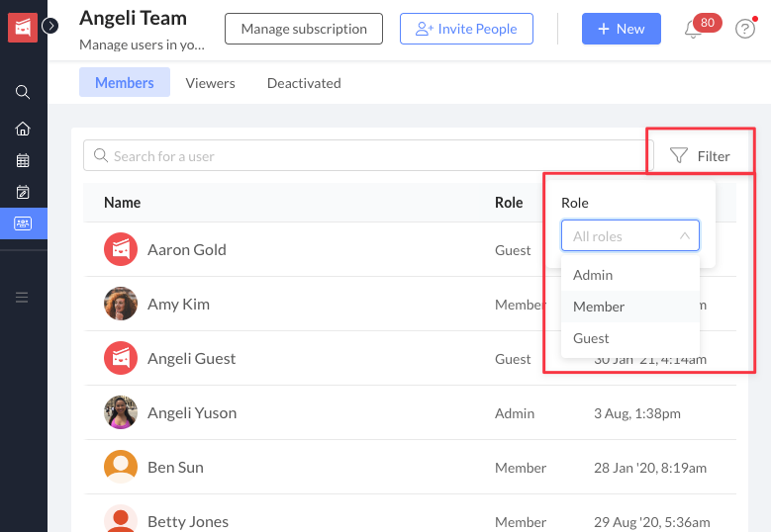This screenshot has width=771, height=532.
Task: Switch to the Members tab
Action: (x=125, y=82)
